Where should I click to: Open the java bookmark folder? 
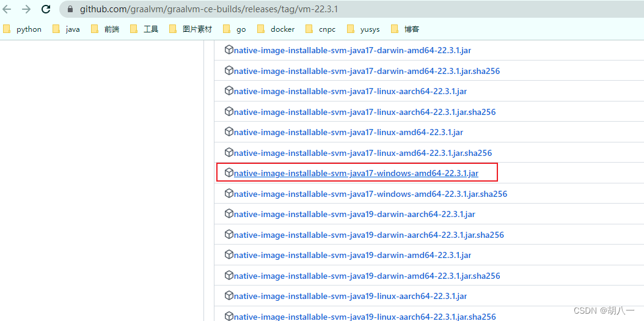(x=66, y=29)
